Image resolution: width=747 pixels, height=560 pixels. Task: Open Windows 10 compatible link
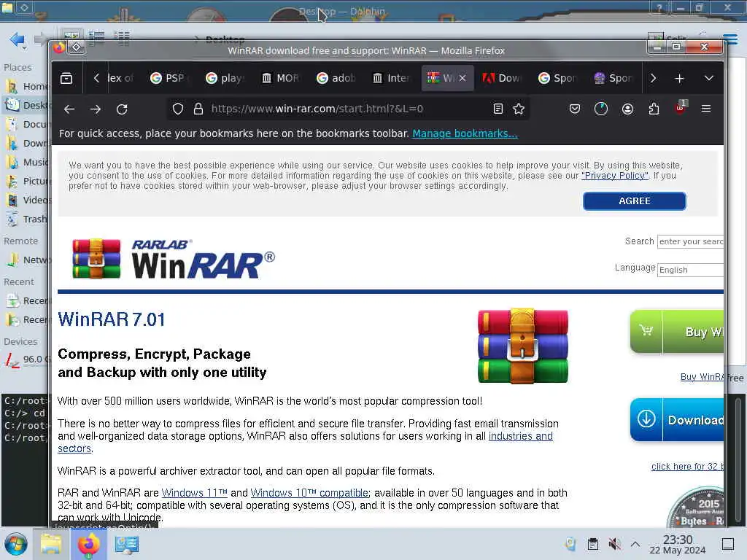pos(309,493)
